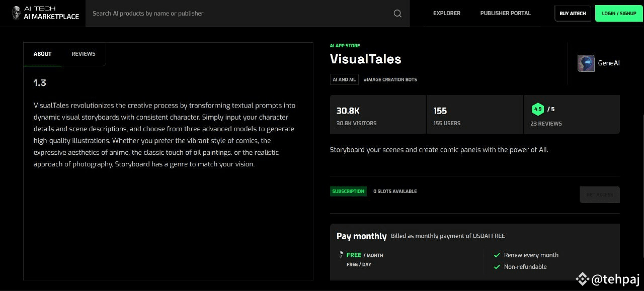Open the Explorer menu item
Viewport: 644px width, 291px height.
[447, 13]
